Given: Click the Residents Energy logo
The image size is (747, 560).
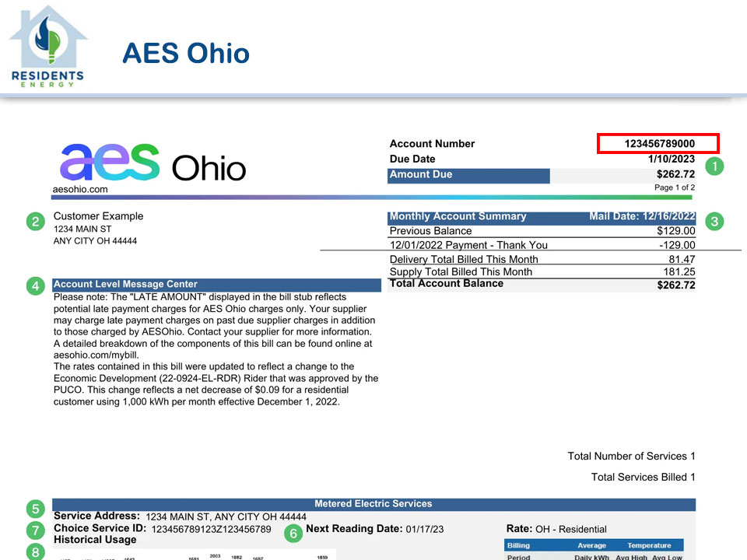Looking at the screenshot, I should 47,47.
